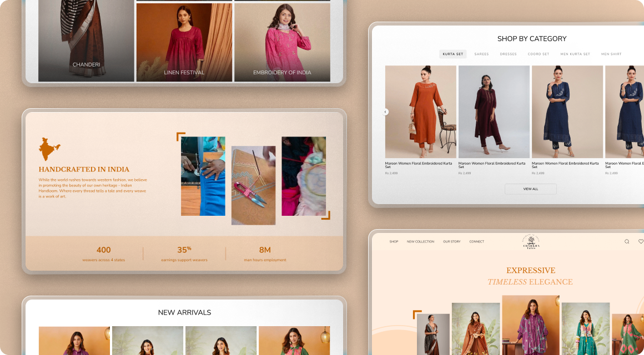Click the New Arrivals heading
This screenshot has width=644, height=355.
(184, 312)
